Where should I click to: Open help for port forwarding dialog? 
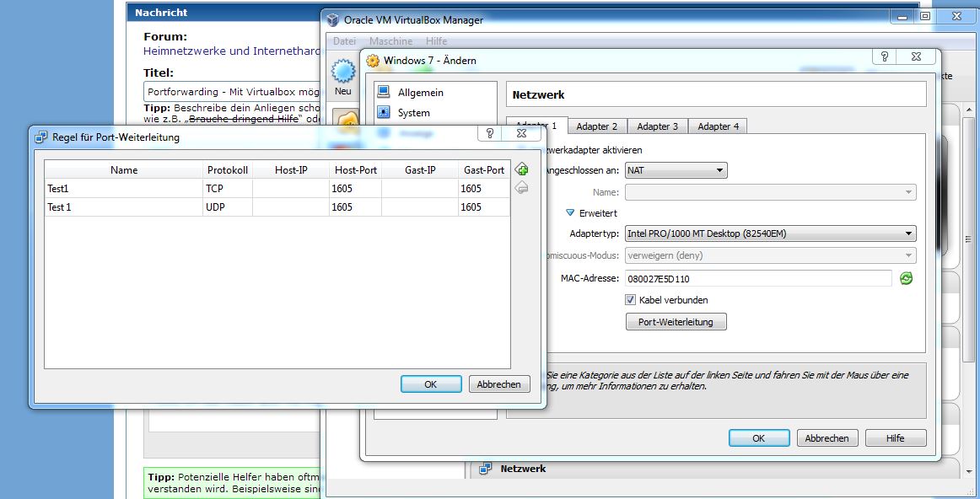(x=490, y=133)
